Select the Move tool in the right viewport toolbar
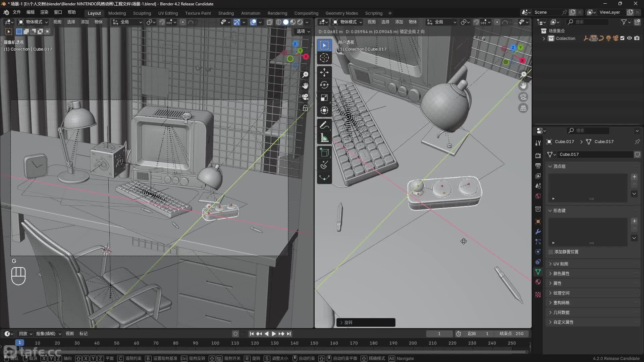Image resolution: width=644 pixels, height=362 pixels. [324, 72]
